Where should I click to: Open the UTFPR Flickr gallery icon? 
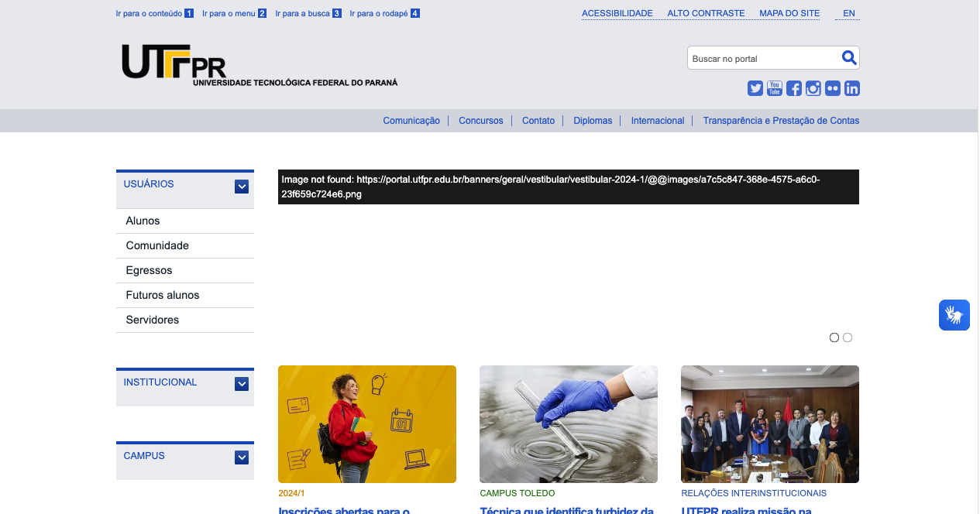[833, 88]
